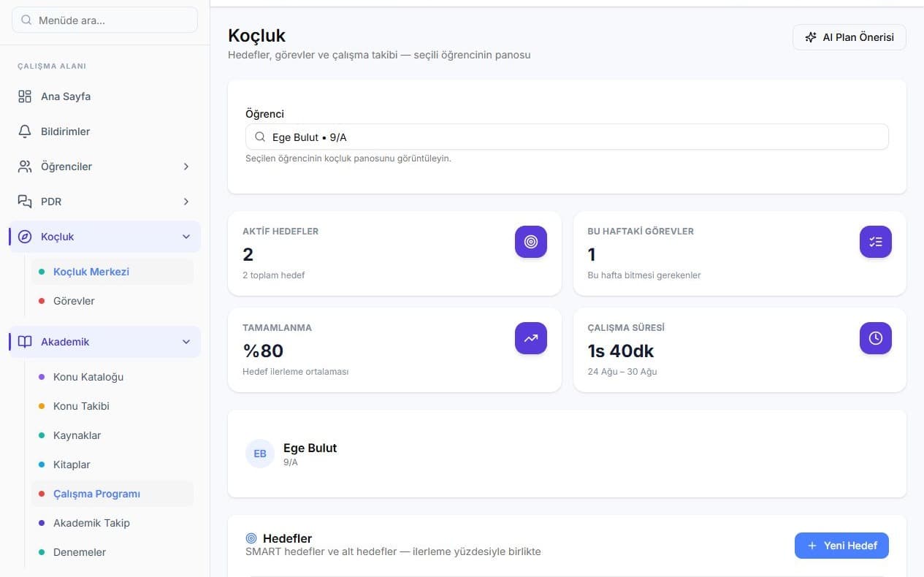Select Çalışma Programı in the sidebar

click(x=112, y=494)
